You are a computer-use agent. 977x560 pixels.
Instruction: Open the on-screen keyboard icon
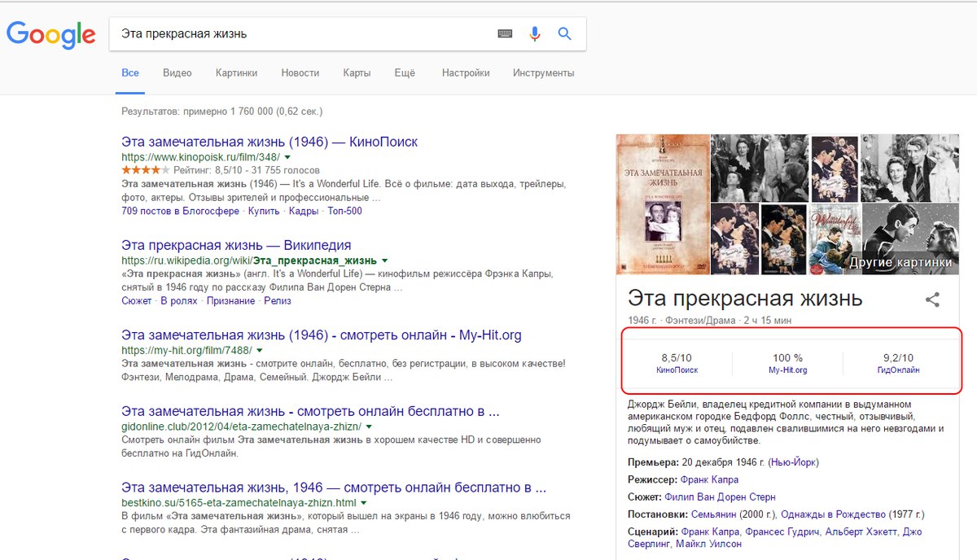click(x=505, y=34)
